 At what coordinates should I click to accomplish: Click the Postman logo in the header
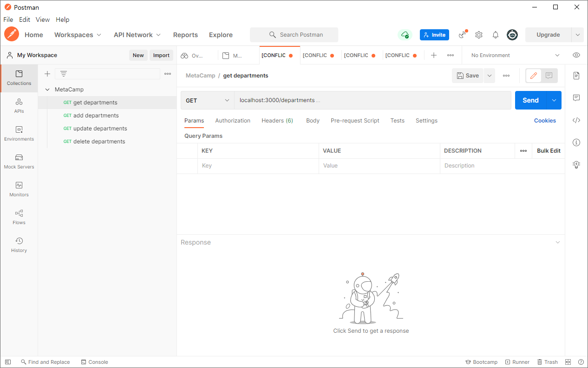(12, 34)
